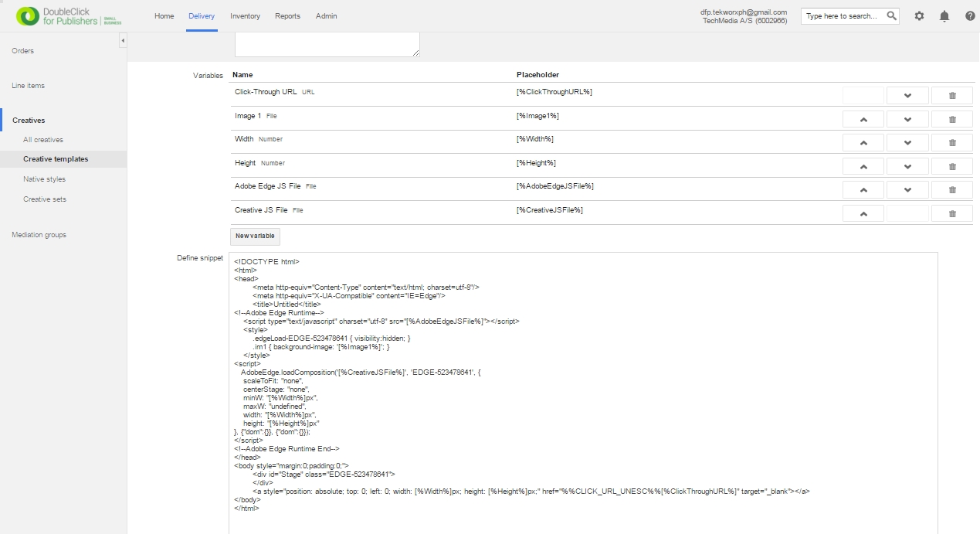Click the New variable button
Image resolution: width=980 pixels, height=534 pixels.
pos(255,236)
